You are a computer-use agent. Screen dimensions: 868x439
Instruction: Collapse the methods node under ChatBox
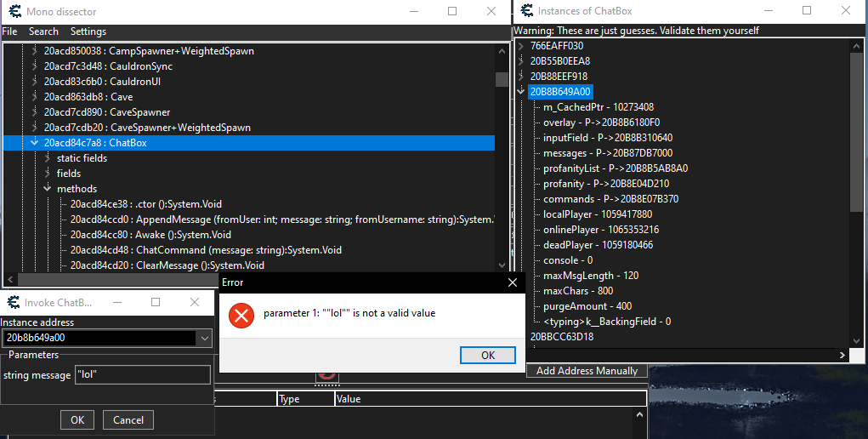48,189
